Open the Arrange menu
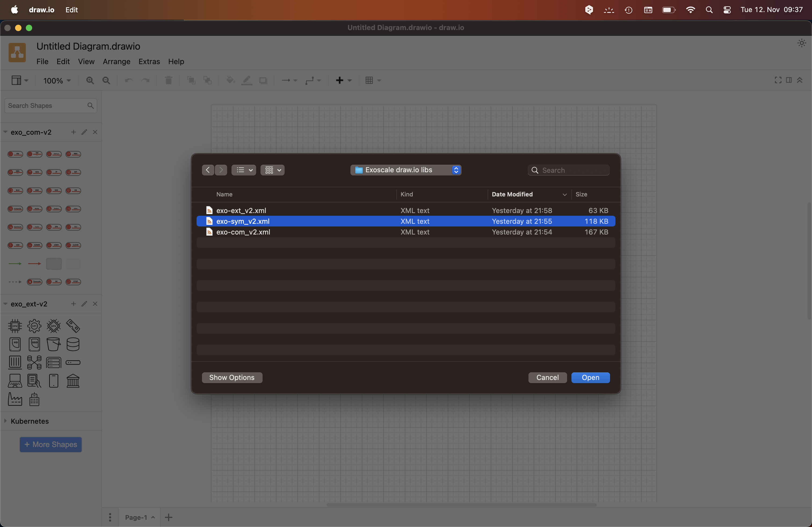The image size is (812, 527). 117,61
